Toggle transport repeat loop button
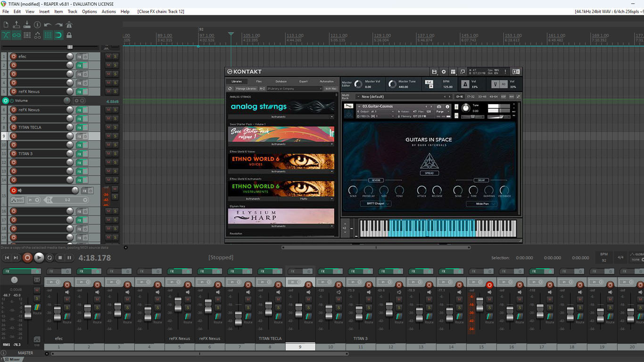Image resolution: width=644 pixels, height=362 pixels. (50, 257)
